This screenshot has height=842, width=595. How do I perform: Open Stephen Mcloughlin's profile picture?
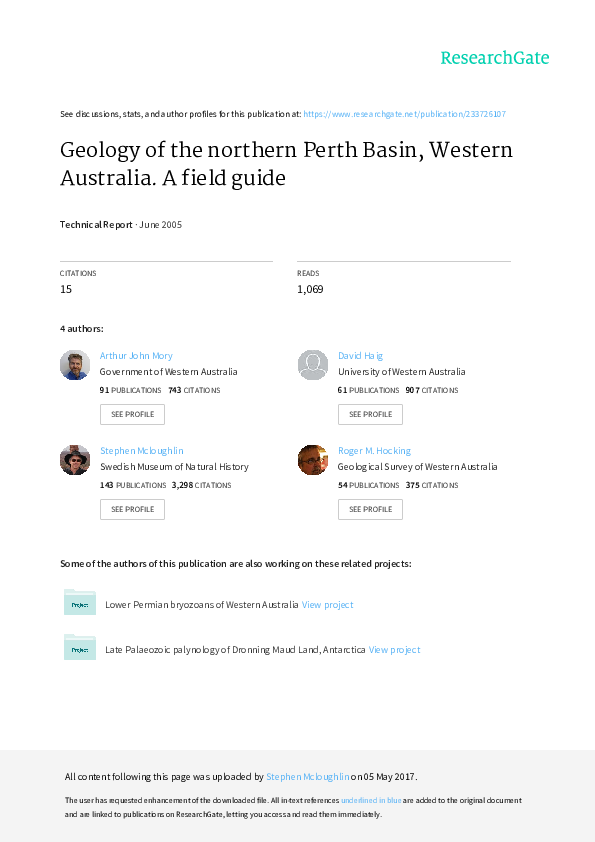coord(75,460)
